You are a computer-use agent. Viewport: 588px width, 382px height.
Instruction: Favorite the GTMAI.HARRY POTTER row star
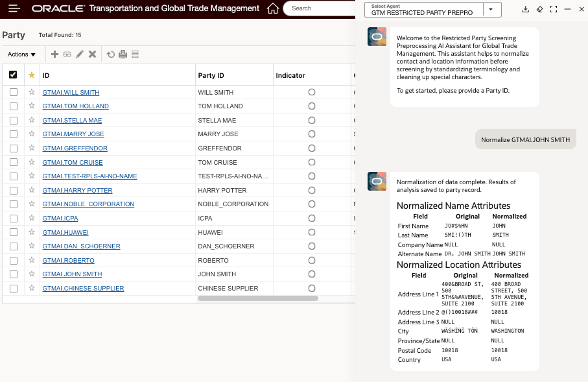click(x=32, y=190)
